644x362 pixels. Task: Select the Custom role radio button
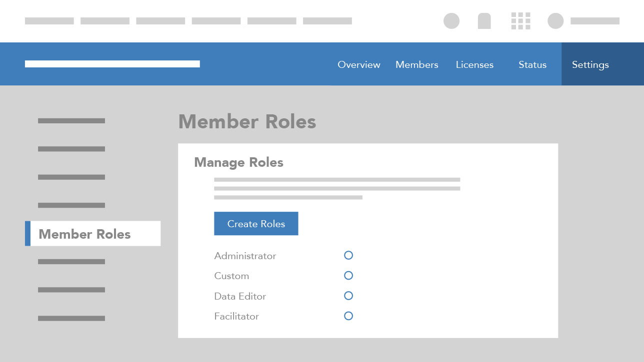[x=348, y=276]
